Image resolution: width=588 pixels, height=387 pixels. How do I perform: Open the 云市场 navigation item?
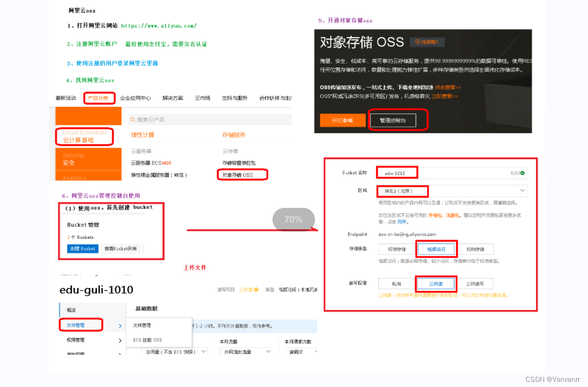click(202, 98)
